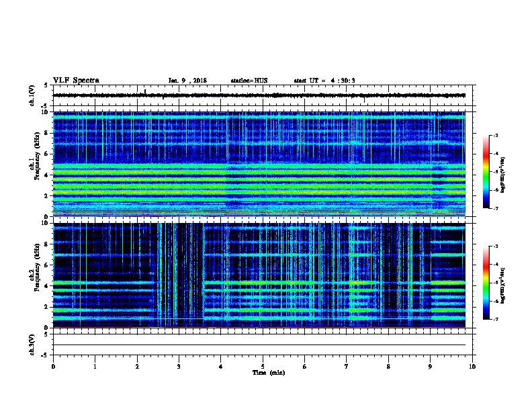Click the "ch.3(V)" waveform axis label
532x411 pixels.
pyautogui.click(x=32, y=345)
